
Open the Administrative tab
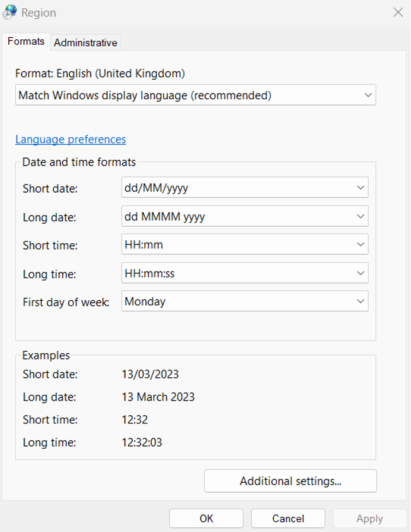click(x=85, y=42)
